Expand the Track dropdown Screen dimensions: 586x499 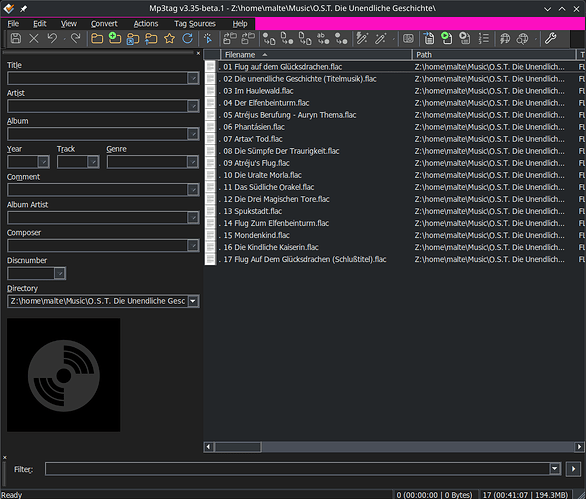(93, 162)
